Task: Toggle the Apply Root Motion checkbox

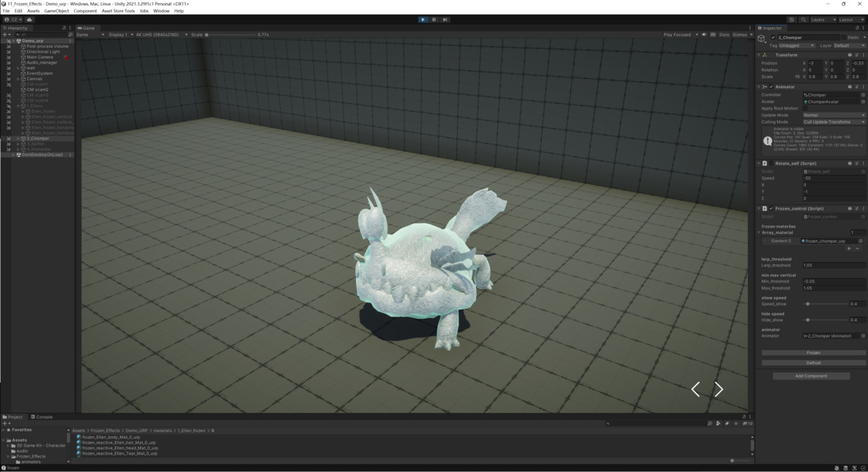Action: tap(806, 108)
